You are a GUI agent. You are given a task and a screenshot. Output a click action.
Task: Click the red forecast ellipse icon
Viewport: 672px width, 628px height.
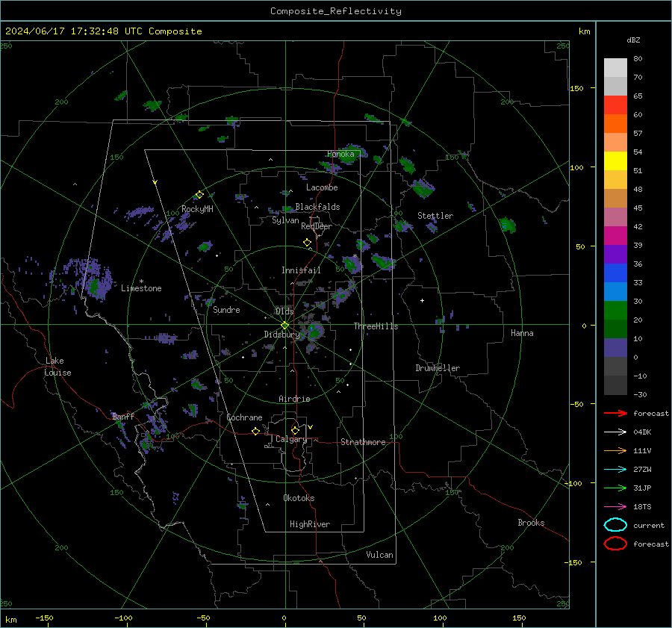coord(615,544)
